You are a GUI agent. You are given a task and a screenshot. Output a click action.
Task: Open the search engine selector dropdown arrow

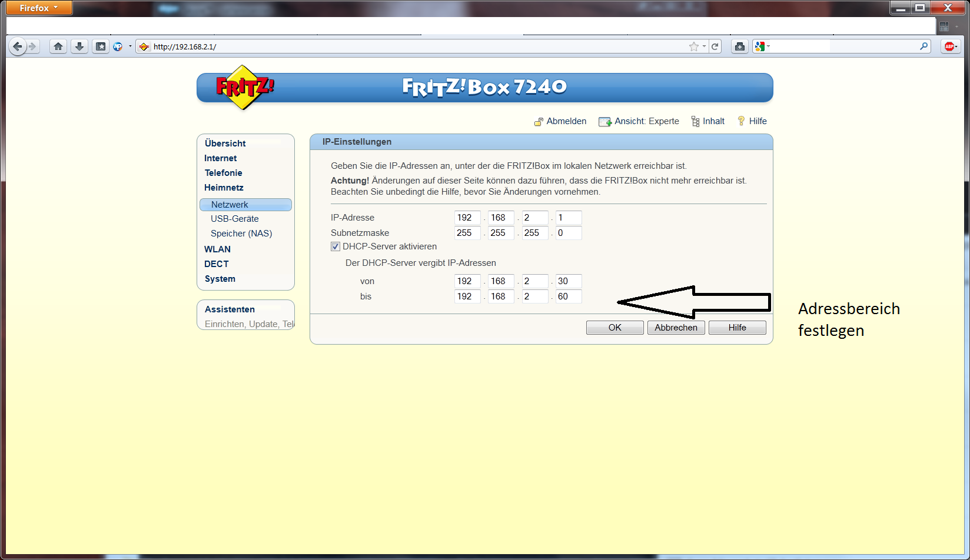coord(769,46)
